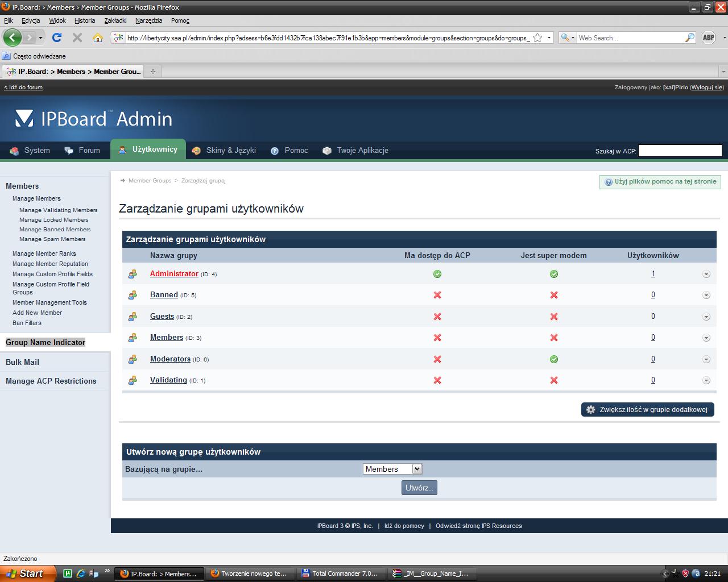This screenshot has height=582, width=728.
Task: Open the Manage Banned Members link
Action: pyautogui.click(x=55, y=230)
